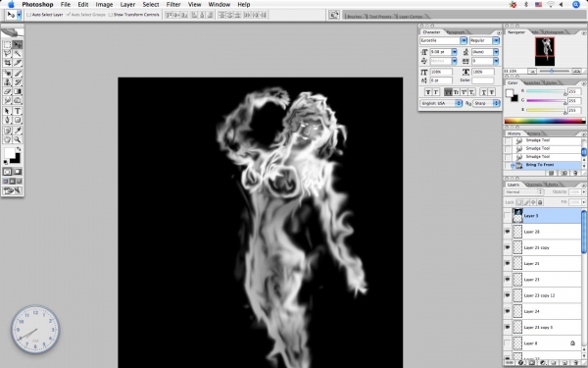Open the leading dropdown in Character panel
This screenshot has width=588, height=368.
(x=496, y=52)
